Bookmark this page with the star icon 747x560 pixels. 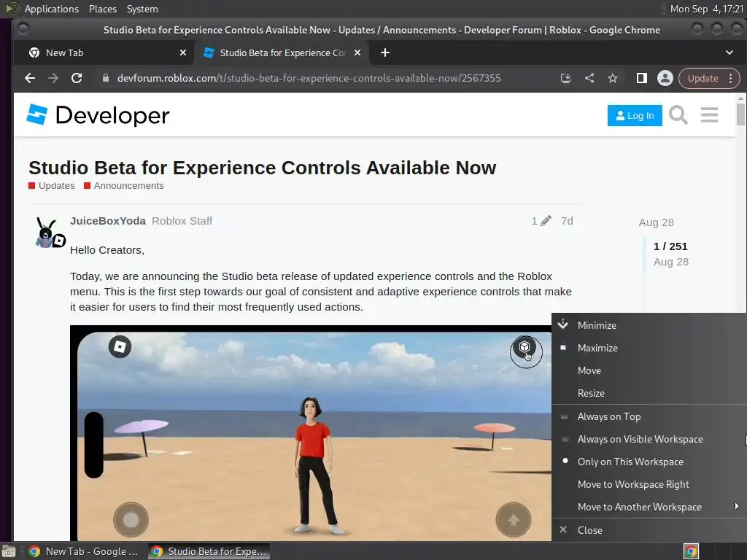pyautogui.click(x=613, y=78)
